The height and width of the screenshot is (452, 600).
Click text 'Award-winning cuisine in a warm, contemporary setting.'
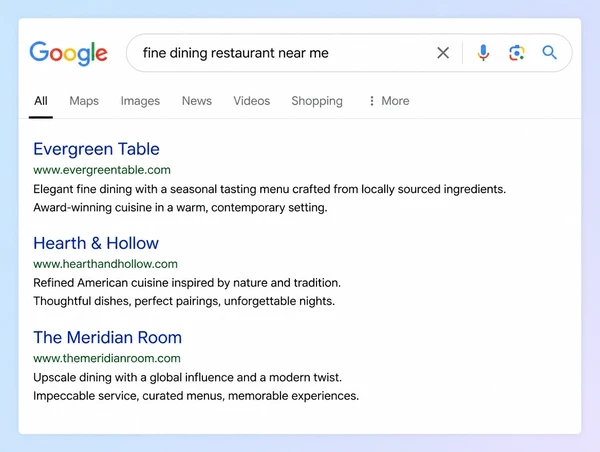(x=180, y=207)
